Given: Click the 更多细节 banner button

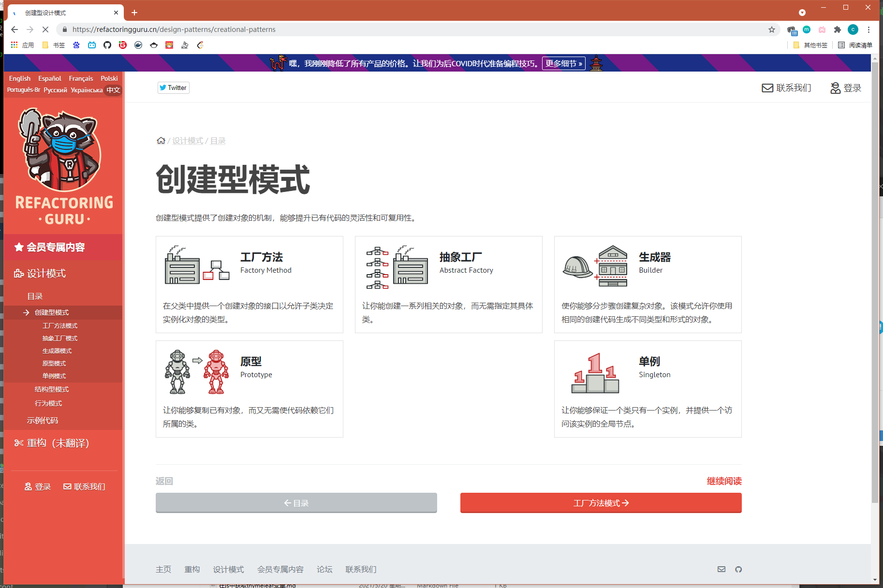Looking at the screenshot, I should pyautogui.click(x=563, y=63).
